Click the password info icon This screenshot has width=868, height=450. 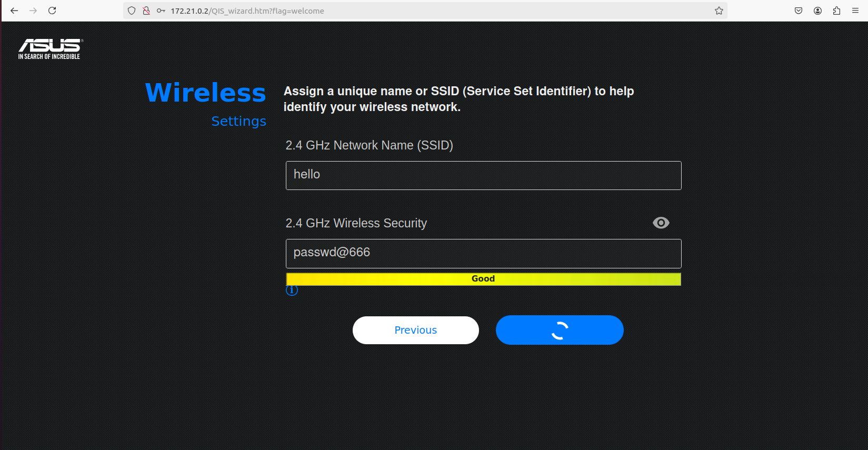(x=292, y=290)
